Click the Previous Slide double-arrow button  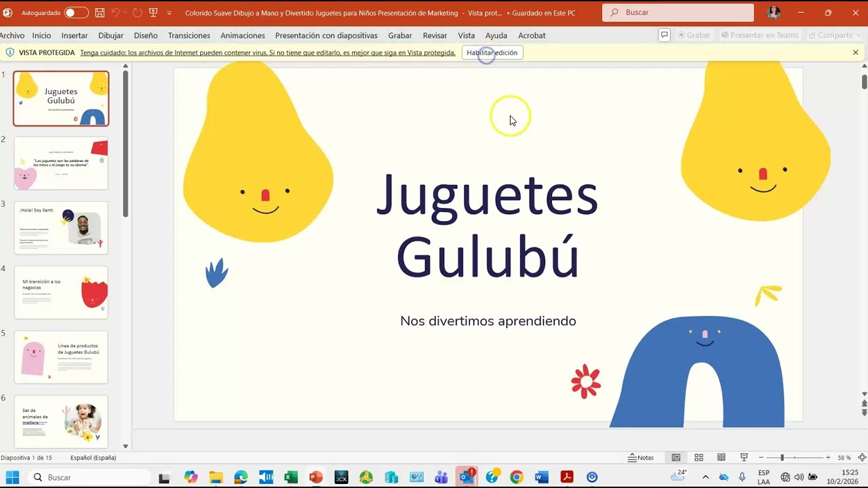(864, 403)
